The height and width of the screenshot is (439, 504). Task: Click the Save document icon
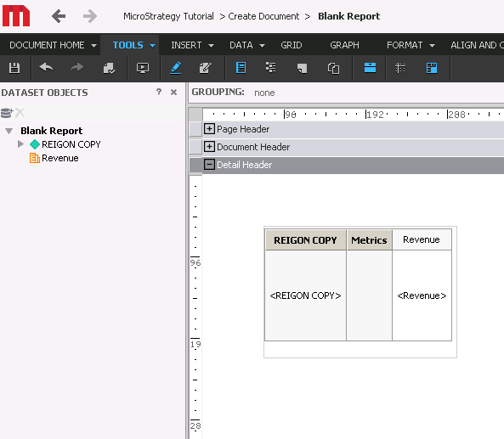(x=14, y=68)
